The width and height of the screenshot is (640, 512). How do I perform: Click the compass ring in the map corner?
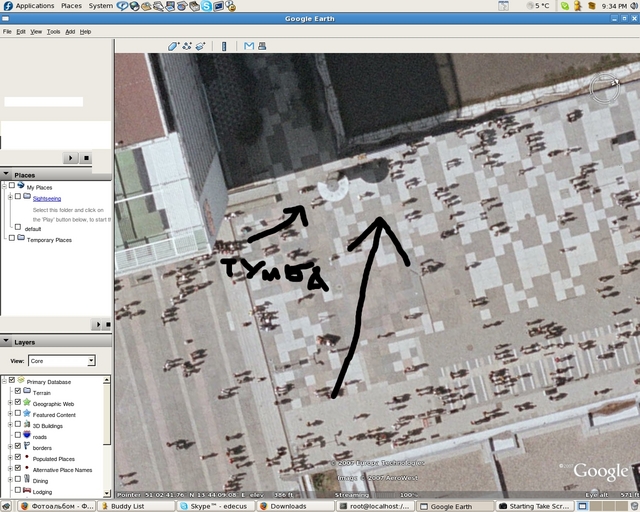pos(604,89)
